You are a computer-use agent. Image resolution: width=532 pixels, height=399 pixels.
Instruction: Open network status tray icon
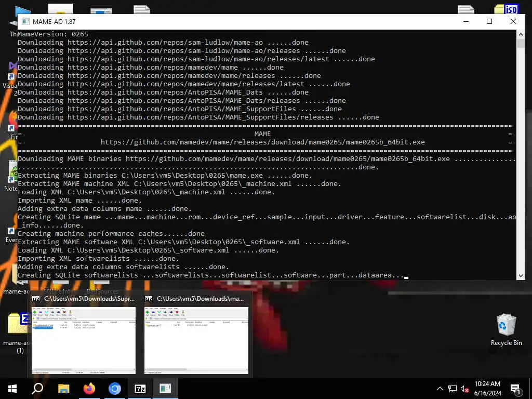click(x=453, y=389)
